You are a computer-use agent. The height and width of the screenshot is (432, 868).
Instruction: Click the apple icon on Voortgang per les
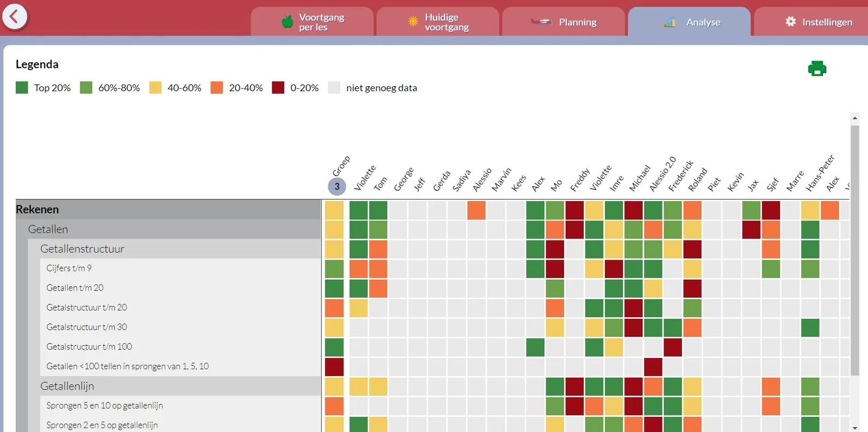click(287, 22)
